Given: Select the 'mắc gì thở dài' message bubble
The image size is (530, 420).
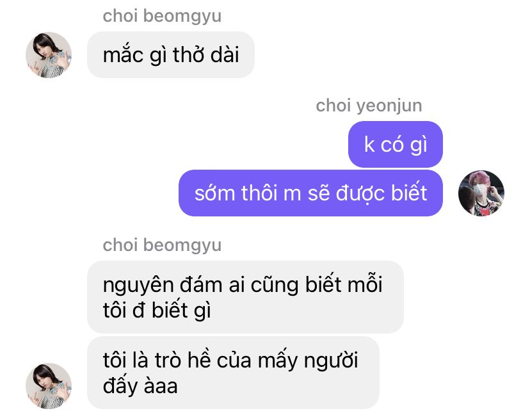Looking at the screenshot, I should 171,55.
